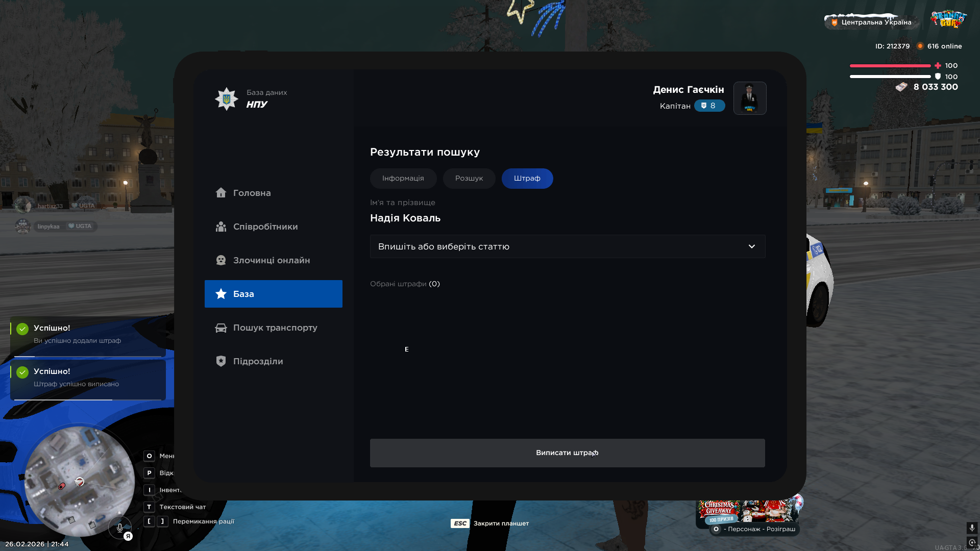980x551 pixels.
Task: Click the Christmas Giveaway banner
Action: click(x=745, y=511)
